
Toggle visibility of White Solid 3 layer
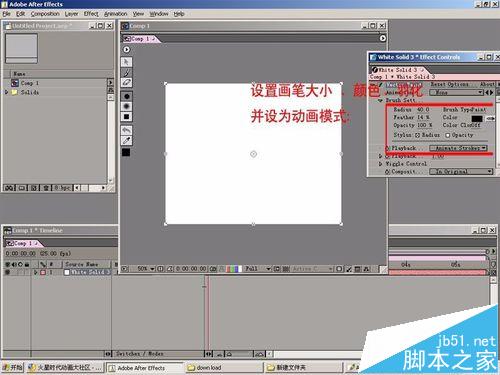tap(7, 272)
